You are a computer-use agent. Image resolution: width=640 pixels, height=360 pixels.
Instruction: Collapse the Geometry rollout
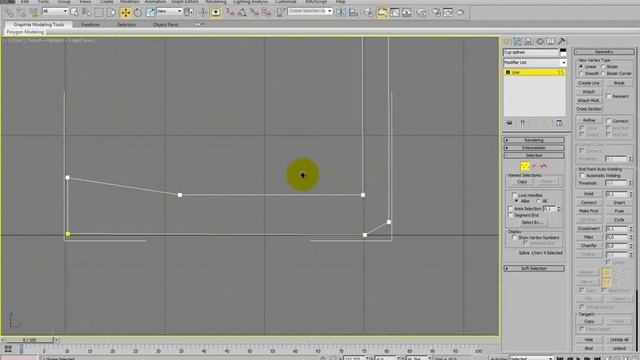tap(604, 52)
